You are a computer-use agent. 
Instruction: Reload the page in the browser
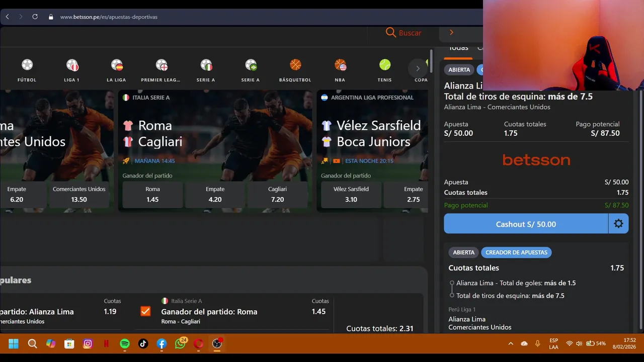pyautogui.click(x=35, y=17)
